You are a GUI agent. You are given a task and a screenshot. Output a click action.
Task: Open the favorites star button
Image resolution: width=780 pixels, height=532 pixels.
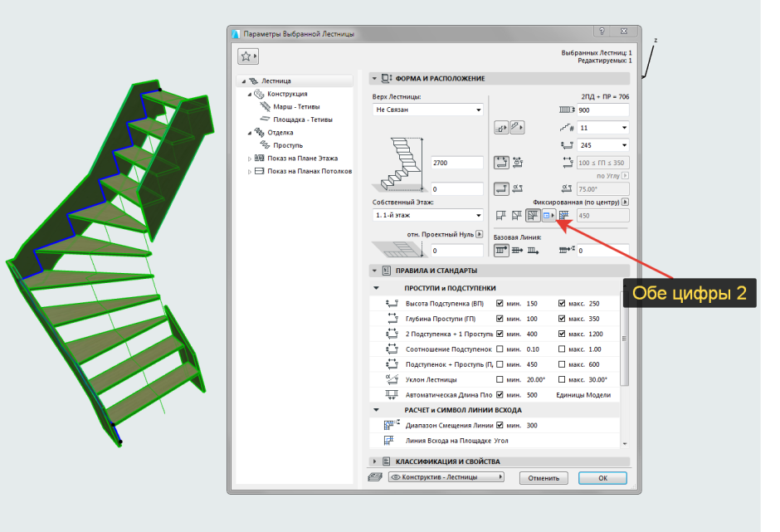tap(248, 56)
